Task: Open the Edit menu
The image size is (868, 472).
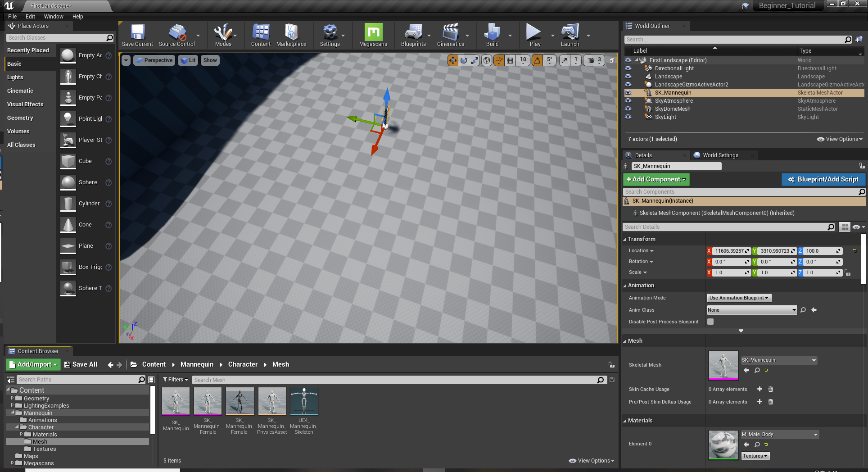Action: point(30,16)
